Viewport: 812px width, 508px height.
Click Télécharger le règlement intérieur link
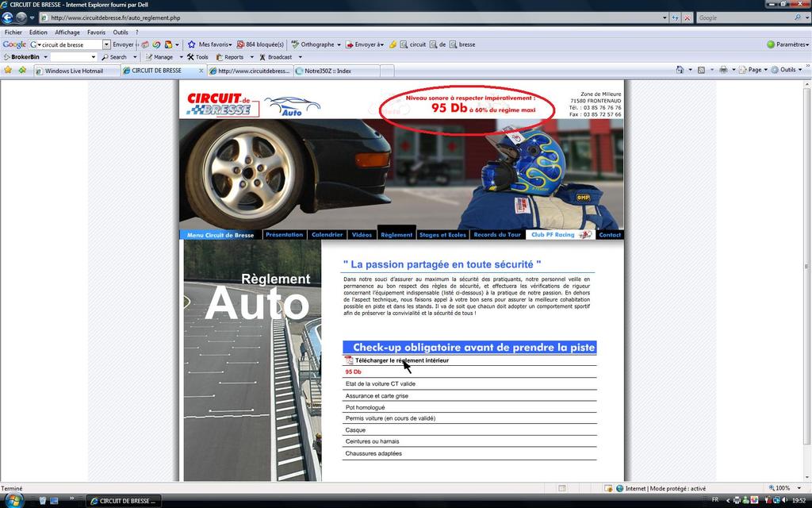(401, 360)
